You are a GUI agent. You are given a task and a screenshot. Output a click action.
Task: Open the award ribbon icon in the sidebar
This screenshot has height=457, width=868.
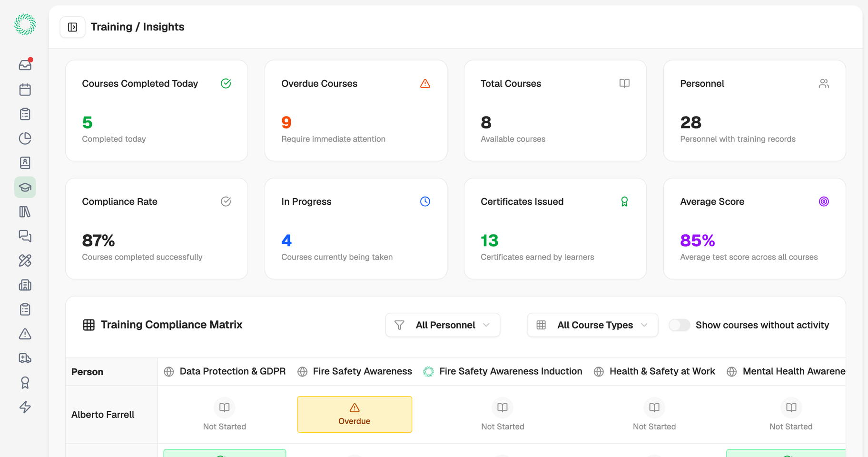tap(25, 383)
